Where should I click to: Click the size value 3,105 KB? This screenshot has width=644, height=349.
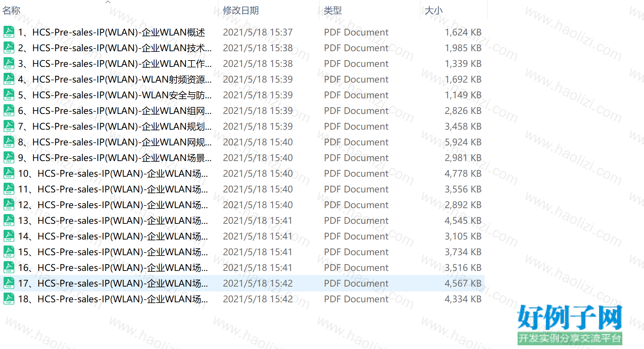(463, 237)
